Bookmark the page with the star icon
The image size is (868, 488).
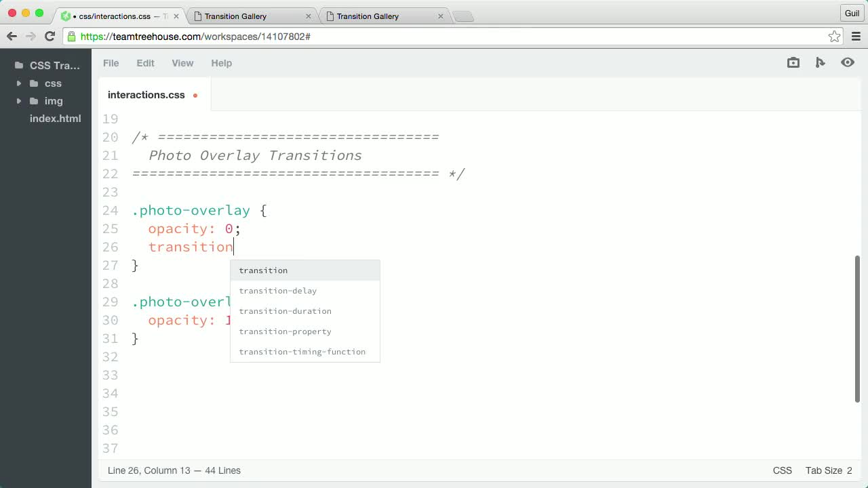click(x=835, y=37)
